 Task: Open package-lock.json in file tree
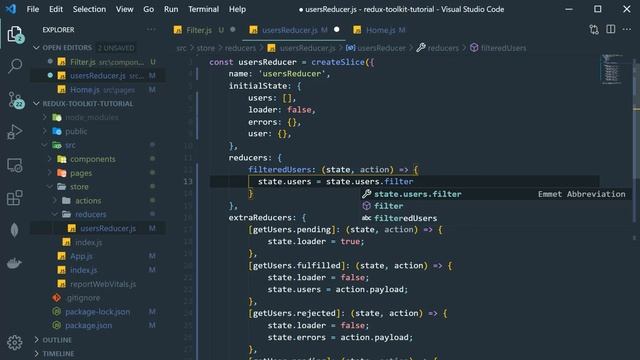(97, 312)
